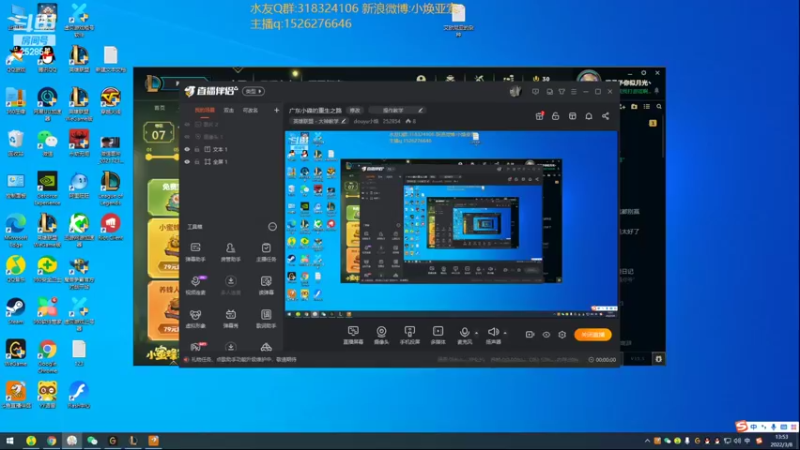Click the microphone icon in bottom bar
Image resolution: width=800 pixels, height=450 pixels.
464,333
